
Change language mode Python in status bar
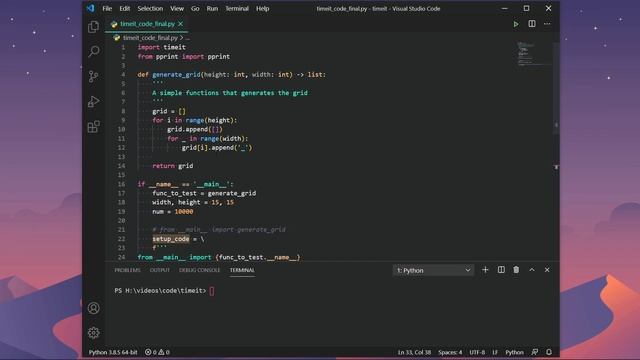pos(514,352)
